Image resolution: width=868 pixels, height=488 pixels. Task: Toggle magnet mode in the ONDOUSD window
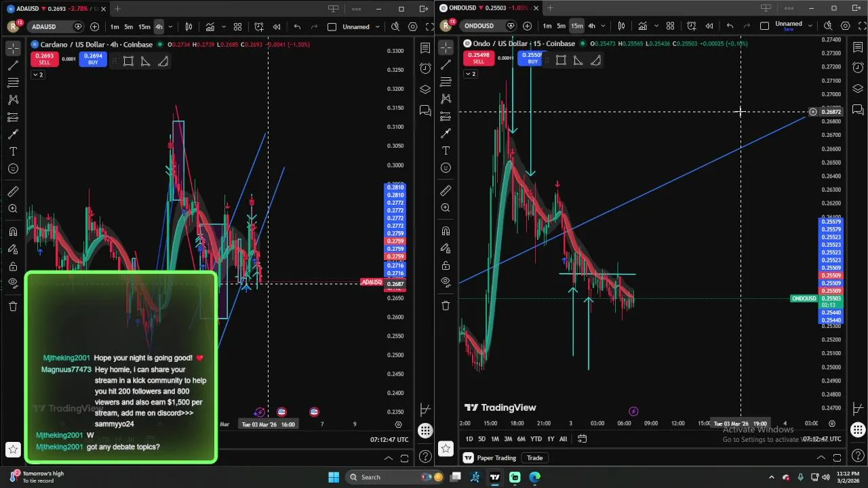pyautogui.click(x=446, y=231)
